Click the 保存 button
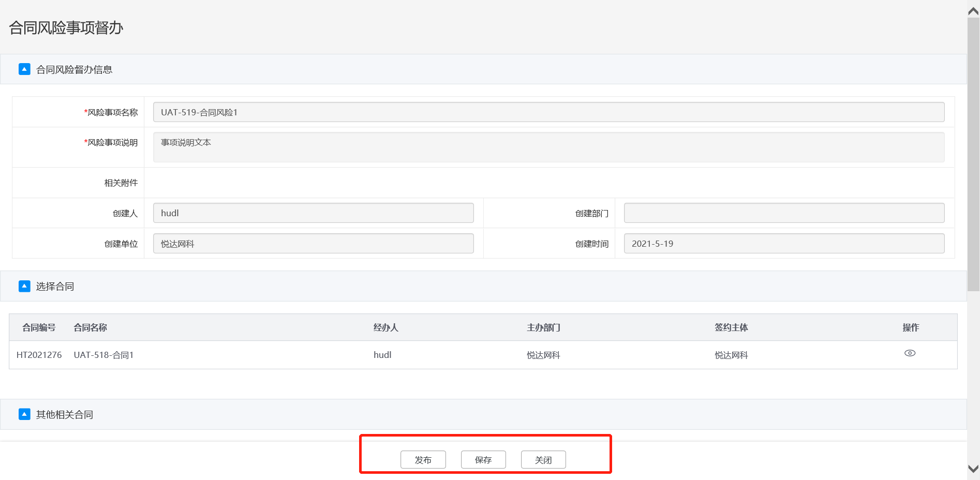The width and height of the screenshot is (980, 480). [x=483, y=460]
